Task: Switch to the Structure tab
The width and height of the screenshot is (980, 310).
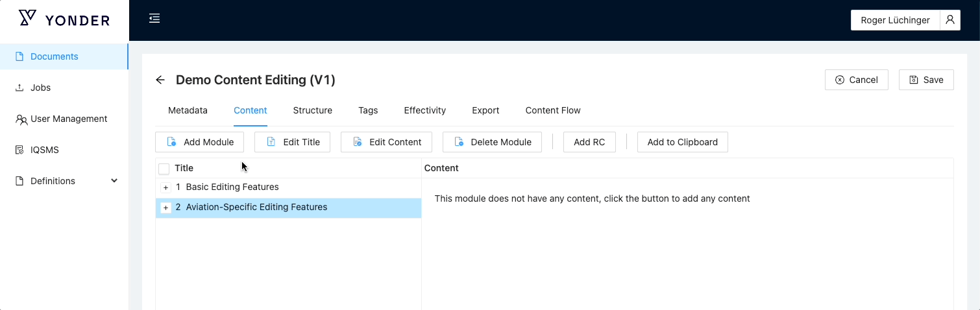Action: (312, 110)
